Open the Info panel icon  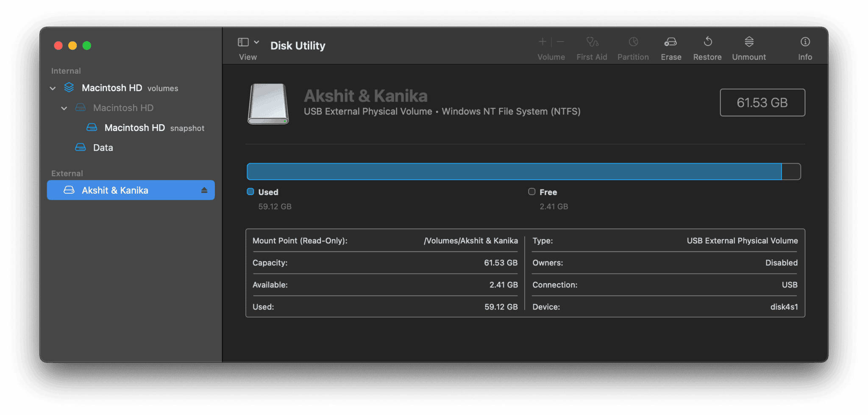pyautogui.click(x=805, y=42)
